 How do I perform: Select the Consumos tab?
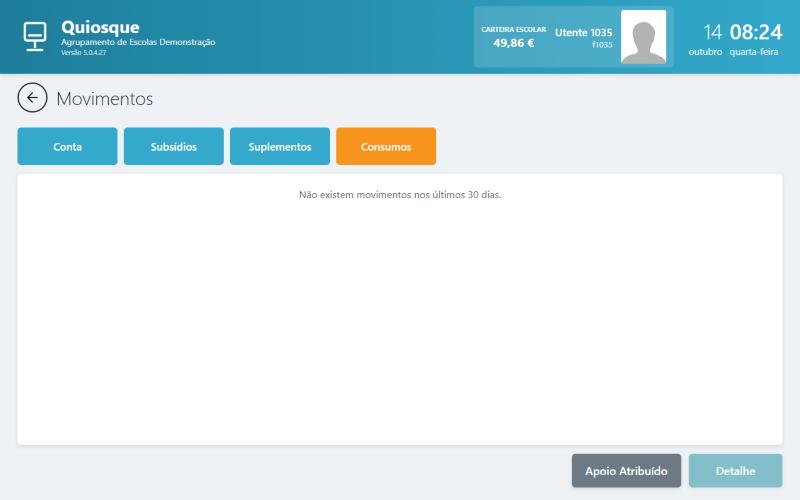click(386, 146)
